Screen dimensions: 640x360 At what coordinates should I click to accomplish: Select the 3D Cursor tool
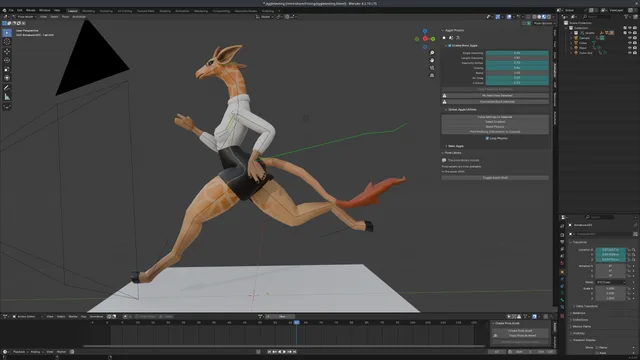(x=7, y=42)
